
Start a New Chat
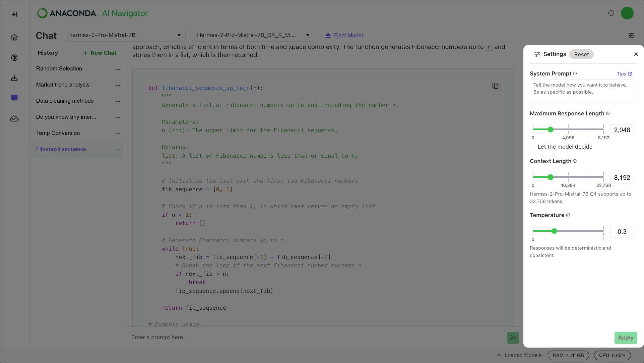(100, 53)
